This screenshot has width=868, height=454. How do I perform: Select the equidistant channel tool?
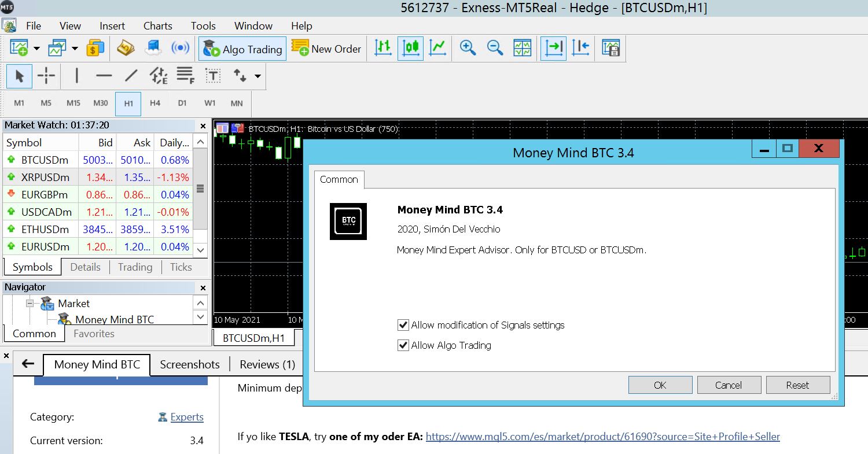point(159,76)
